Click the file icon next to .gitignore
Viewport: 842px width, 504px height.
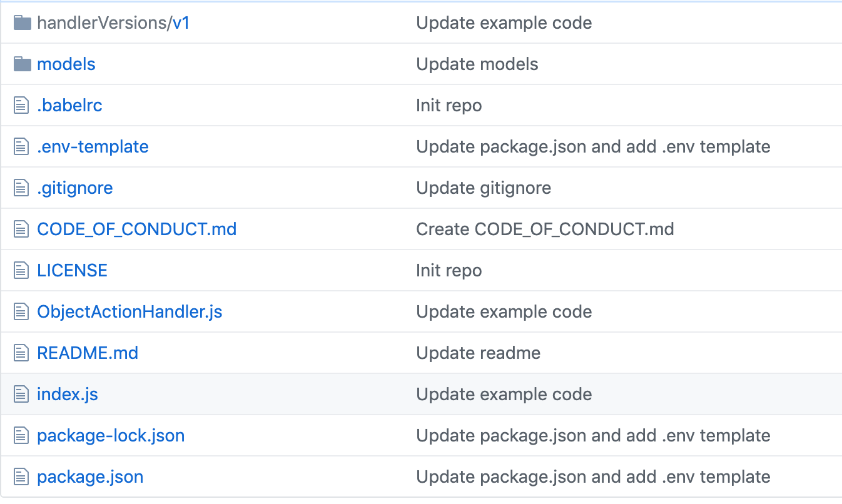[x=22, y=188]
